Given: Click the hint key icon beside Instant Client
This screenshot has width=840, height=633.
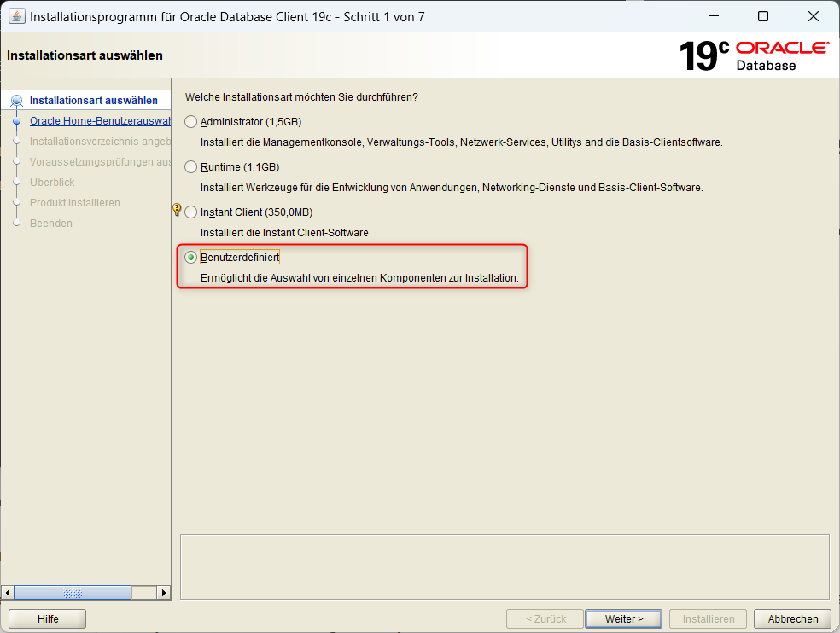Looking at the screenshot, I should point(178,209).
